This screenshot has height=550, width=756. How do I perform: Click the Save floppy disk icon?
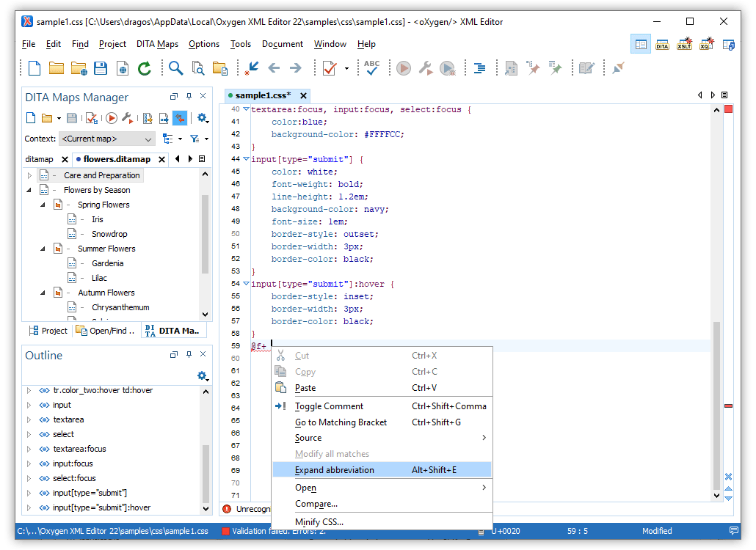pos(101,68)
